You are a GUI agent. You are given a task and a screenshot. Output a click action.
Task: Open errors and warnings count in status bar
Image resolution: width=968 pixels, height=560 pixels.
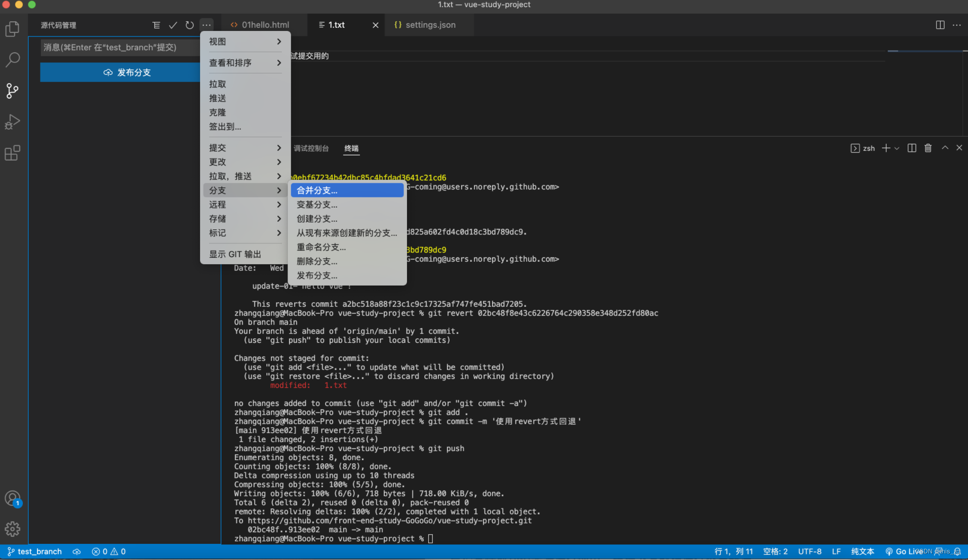(x=108, y=551)
